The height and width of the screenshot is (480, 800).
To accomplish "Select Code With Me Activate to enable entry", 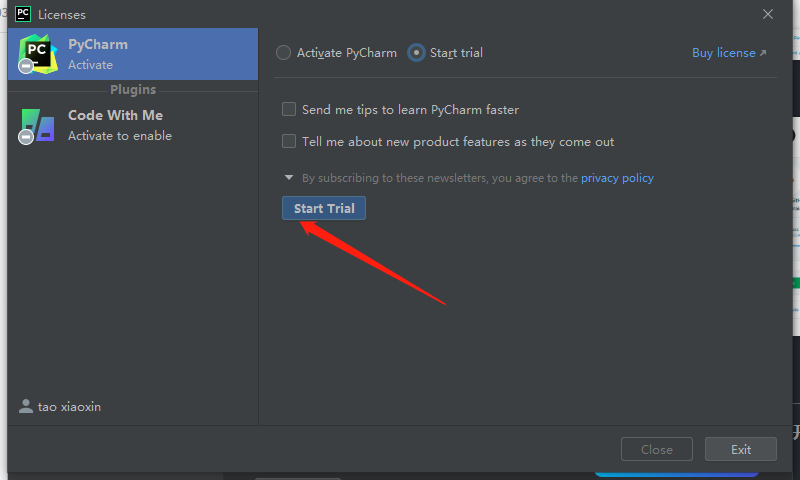I will (x=133, y=125).
